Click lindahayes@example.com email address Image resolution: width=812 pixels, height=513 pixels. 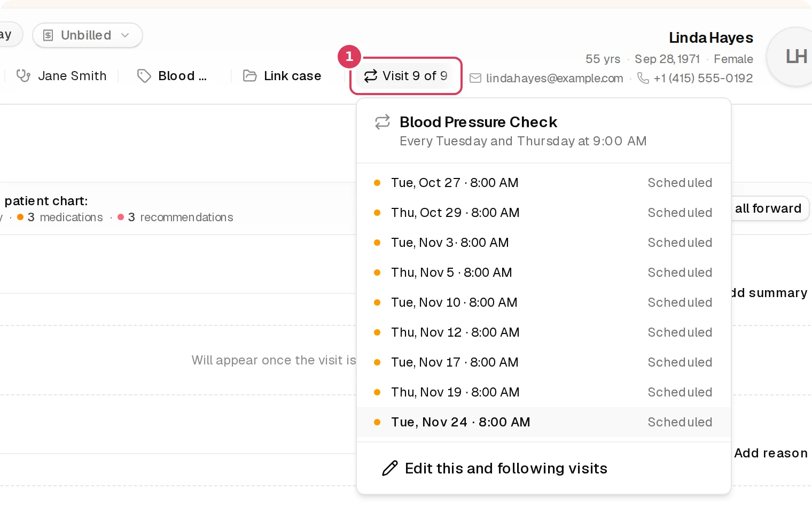[555, 78]
